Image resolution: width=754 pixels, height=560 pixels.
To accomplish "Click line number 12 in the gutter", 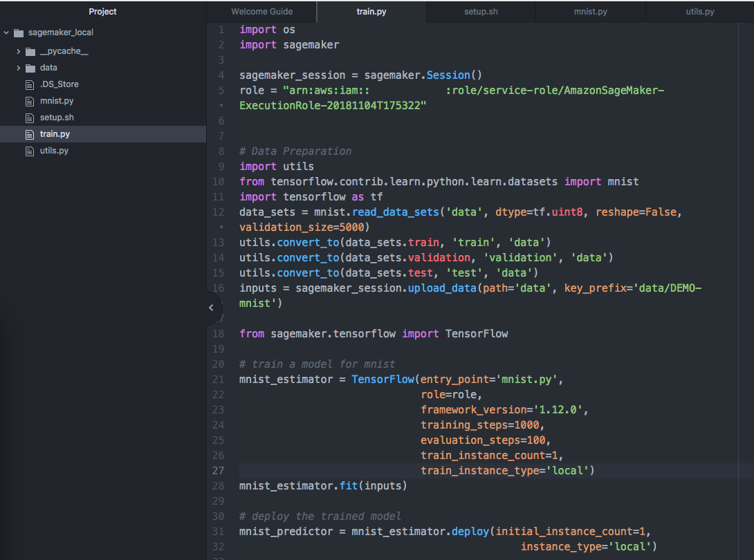I will pyautogui.click(x=219, y=212).
